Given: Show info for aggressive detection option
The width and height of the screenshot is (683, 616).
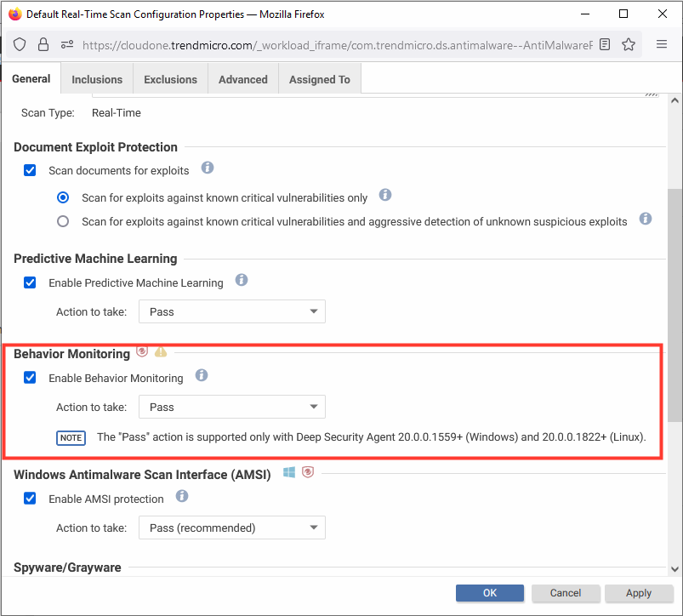Looking at the screenshot, I should pyautogui.click(x=646, y=219).
